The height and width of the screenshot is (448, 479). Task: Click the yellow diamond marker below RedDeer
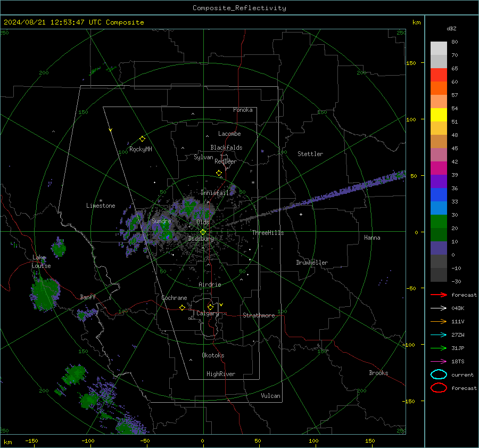tap(219, 173)
